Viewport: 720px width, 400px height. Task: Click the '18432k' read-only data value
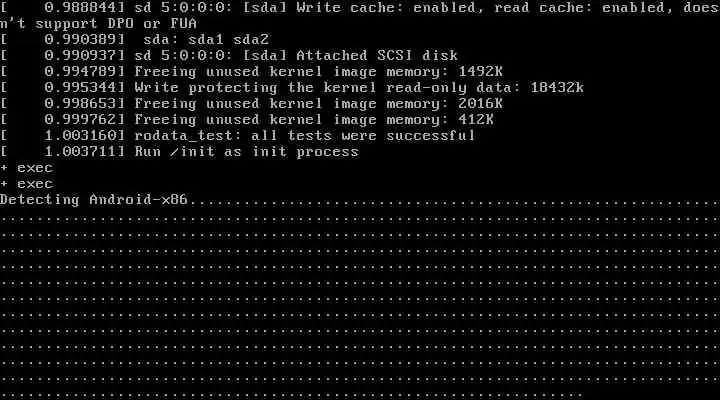[557, 87]
